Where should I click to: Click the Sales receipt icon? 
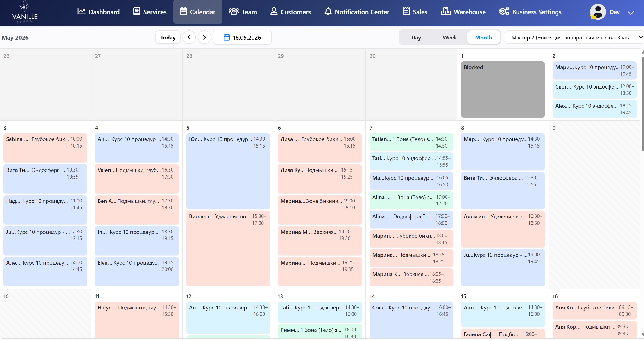[406, 11]
